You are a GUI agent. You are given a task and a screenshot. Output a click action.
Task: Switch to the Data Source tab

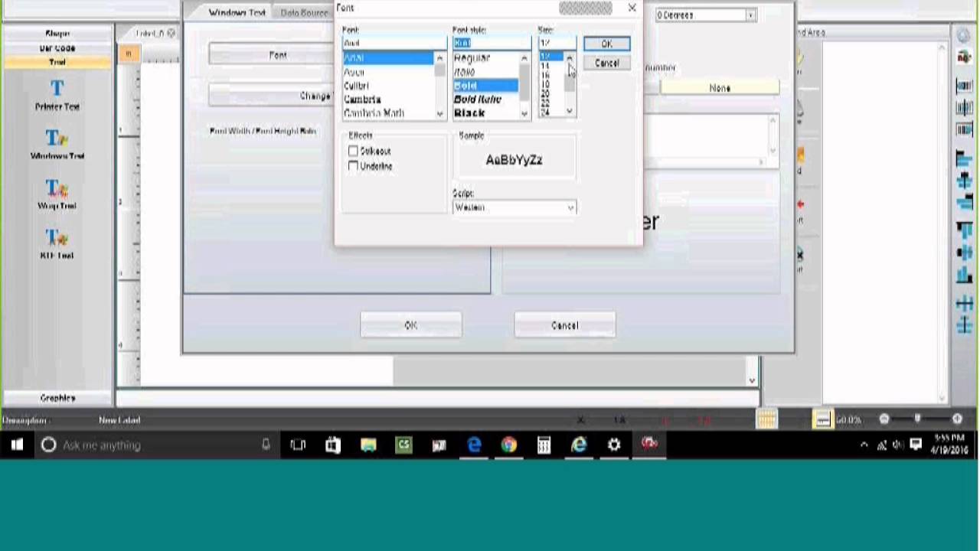pos(304,13)
